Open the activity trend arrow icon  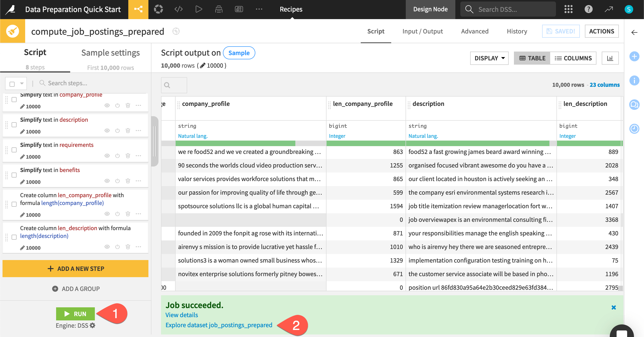click(609, 9)
